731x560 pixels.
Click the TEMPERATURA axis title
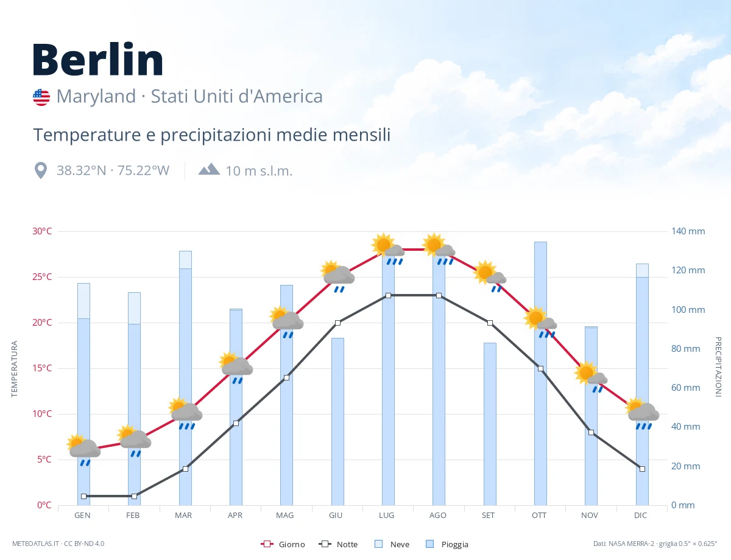(x=15, y=369)
